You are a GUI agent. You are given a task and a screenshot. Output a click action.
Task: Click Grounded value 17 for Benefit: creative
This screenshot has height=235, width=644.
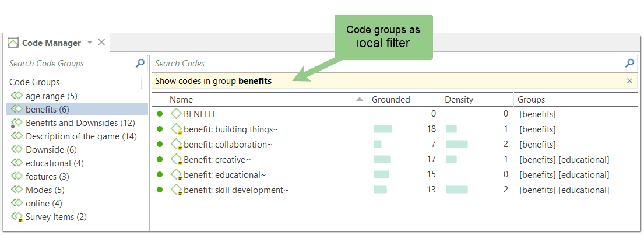coord(431,159)
